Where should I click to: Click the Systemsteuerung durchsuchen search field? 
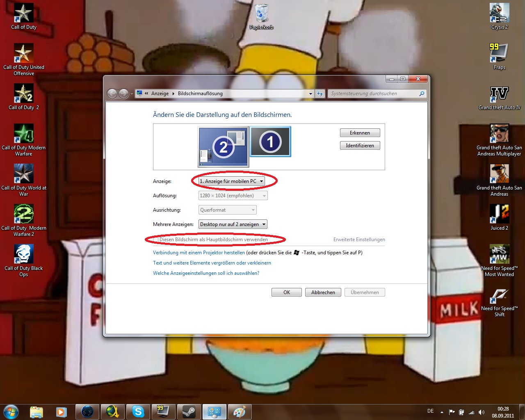(x=373, y=94)
